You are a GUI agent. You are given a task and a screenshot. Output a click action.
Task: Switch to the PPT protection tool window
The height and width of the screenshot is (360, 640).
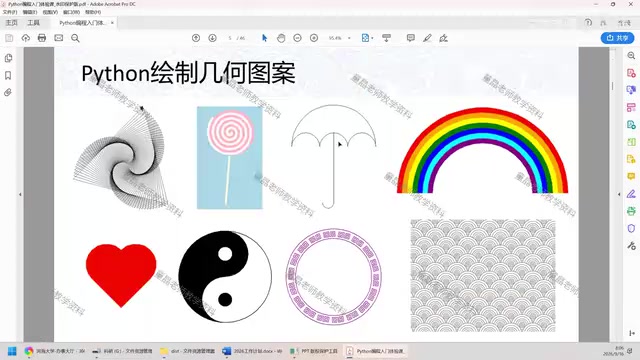pos(314,351)
